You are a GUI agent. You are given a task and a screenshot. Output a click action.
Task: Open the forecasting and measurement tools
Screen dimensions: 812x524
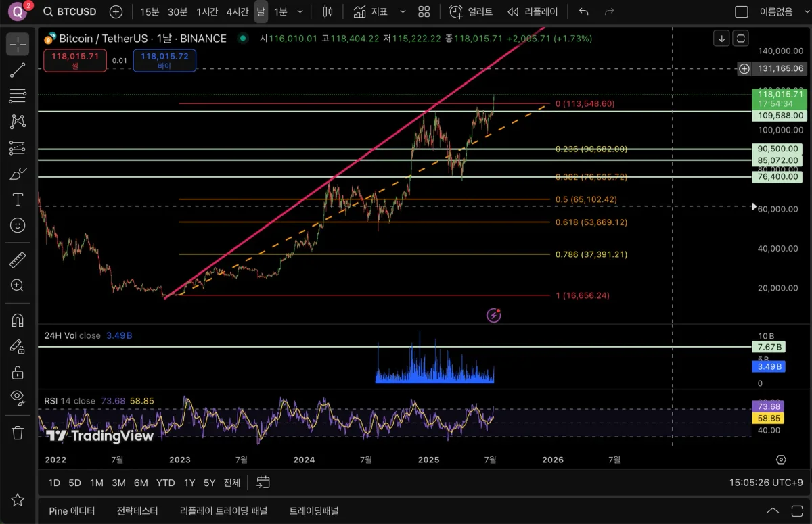pyautogui.click(x=18, y=147)
